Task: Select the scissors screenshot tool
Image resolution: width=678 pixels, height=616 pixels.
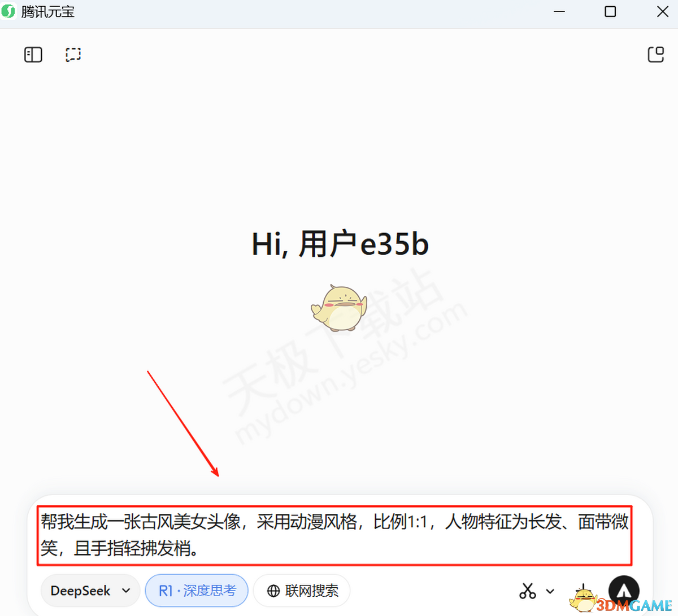Action: click(x=527, y=591)
